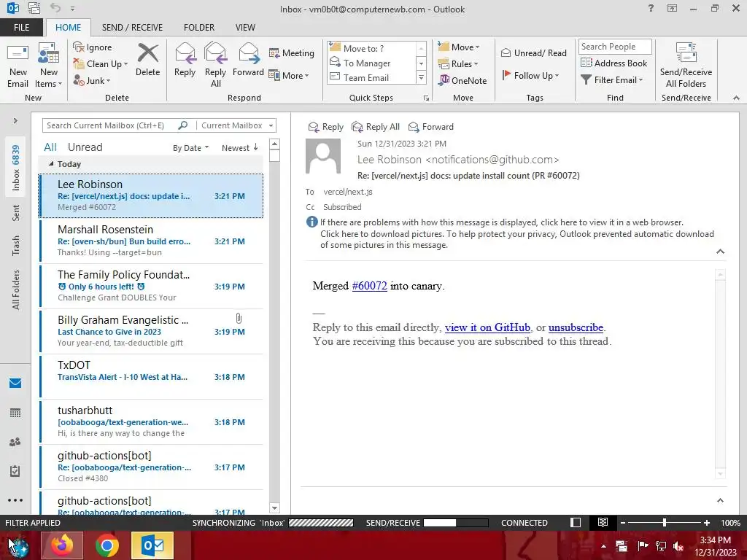The image size is (747, 560).
Task: Open the Follow Up flag menu
Action: [531, 75]
